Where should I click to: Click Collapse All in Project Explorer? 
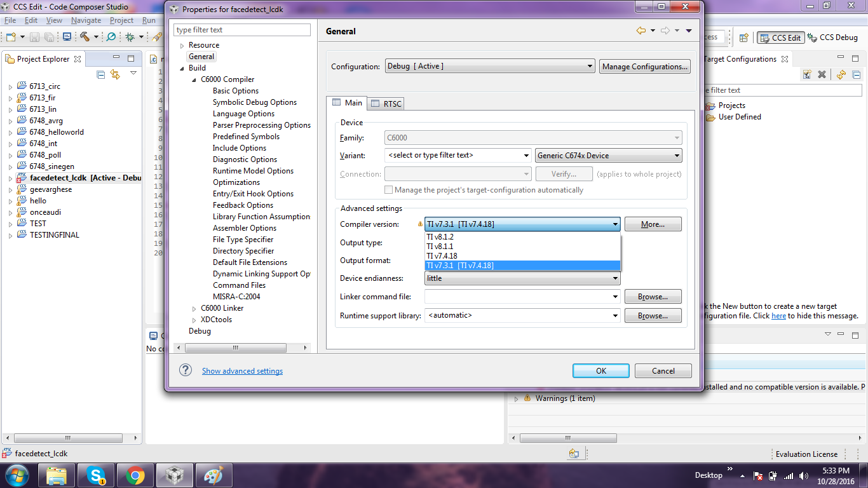tap(101, 74)
